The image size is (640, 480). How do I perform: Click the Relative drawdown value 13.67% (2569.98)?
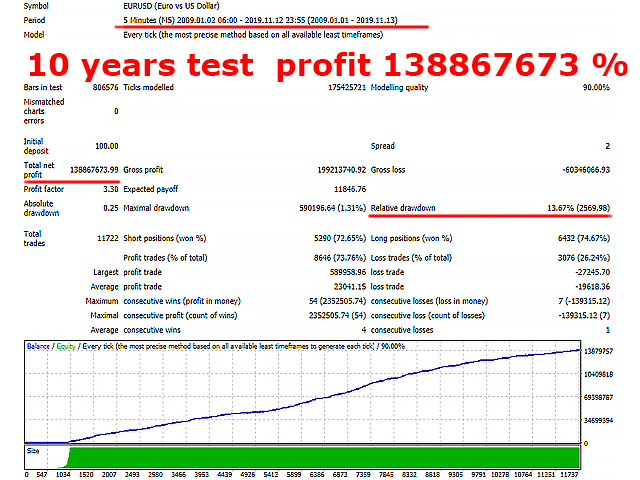coord(578,208)
